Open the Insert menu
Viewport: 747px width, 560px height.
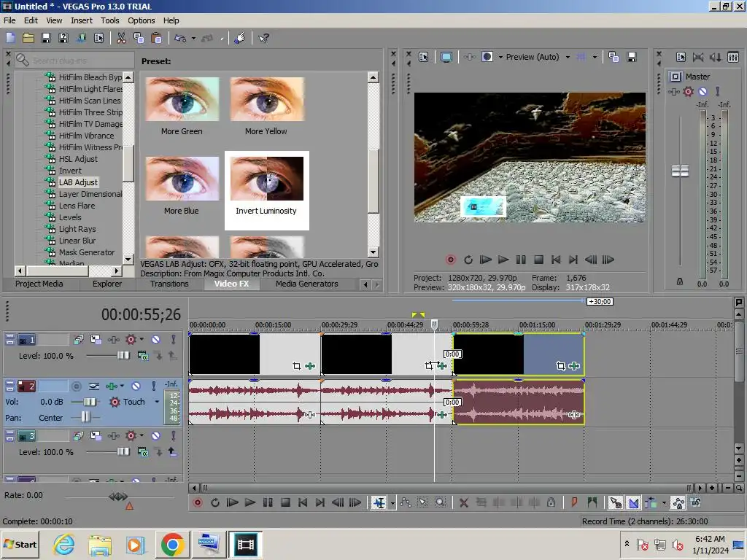(x=82, y=20)
